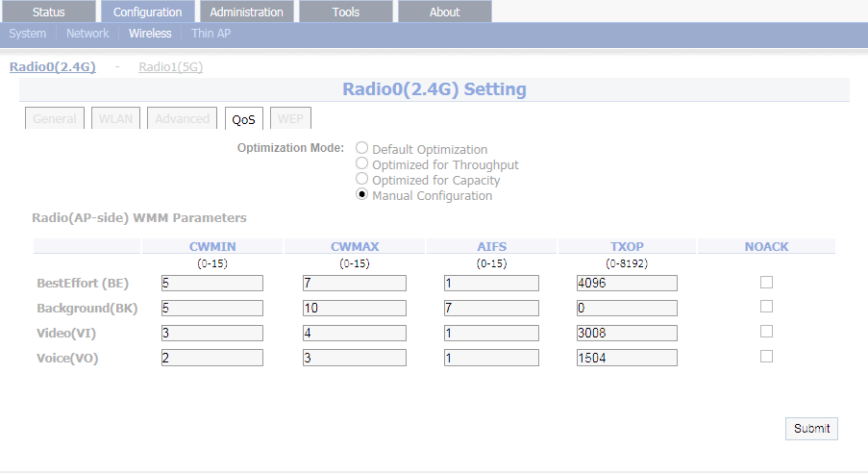The width and height of the screenshot is (868, 473).
Task: Choose Optimized for Capacity mode
Action: [361, 179]
